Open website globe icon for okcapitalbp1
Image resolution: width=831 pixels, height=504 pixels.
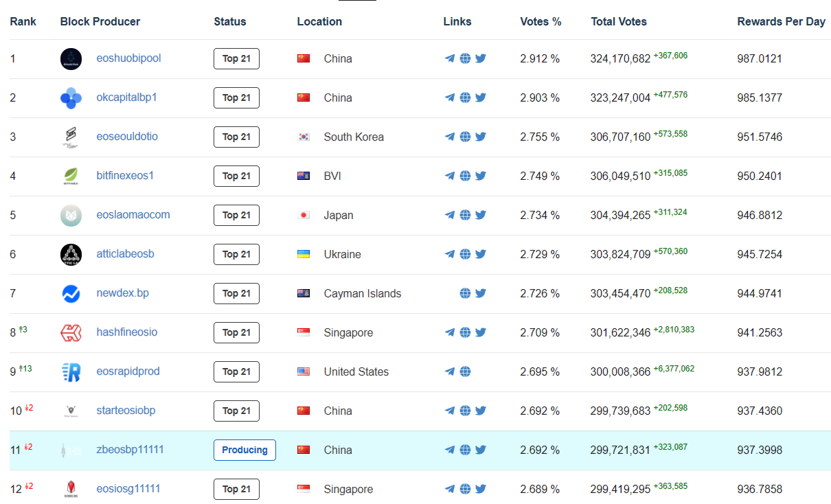point(465,98)
